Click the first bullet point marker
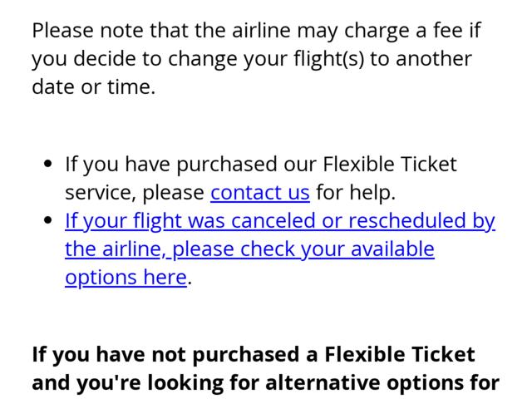This screenshot has width=532, height=399. tap(48, 165)
